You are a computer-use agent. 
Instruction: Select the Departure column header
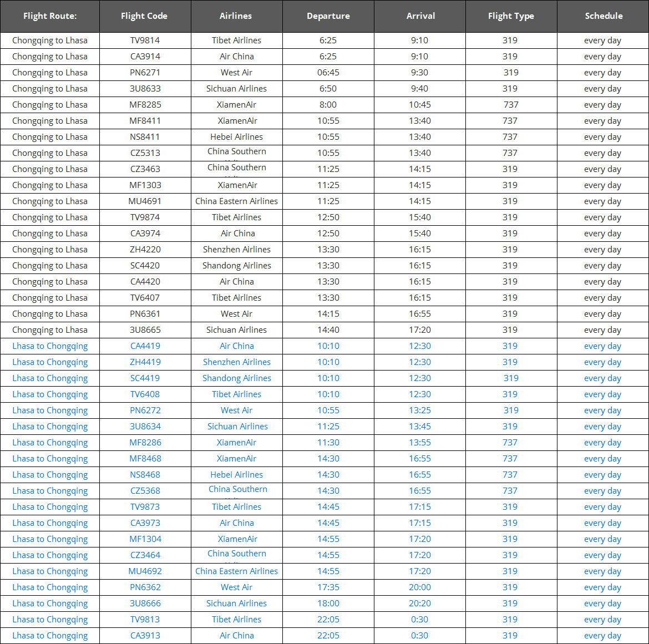click(x=328, y=16)
